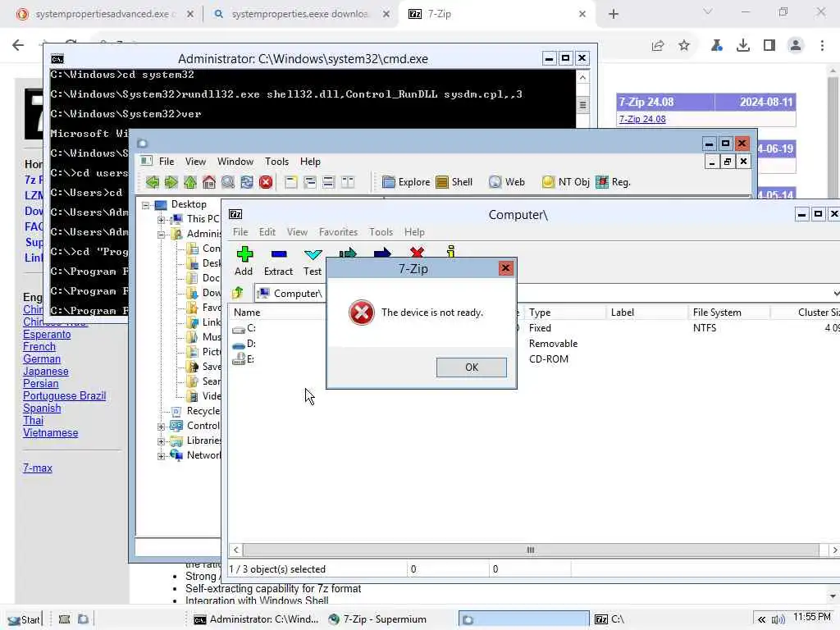This screenshot has height=630, width=840.
Task: Click the tile horizontally icon in explorer toolbar
Action: (328, 182)
